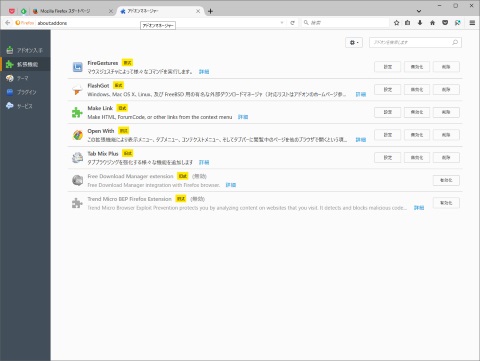Open Trend Micro BEP details link
Screen dimensions: 480x361
[x=419, y=208]
